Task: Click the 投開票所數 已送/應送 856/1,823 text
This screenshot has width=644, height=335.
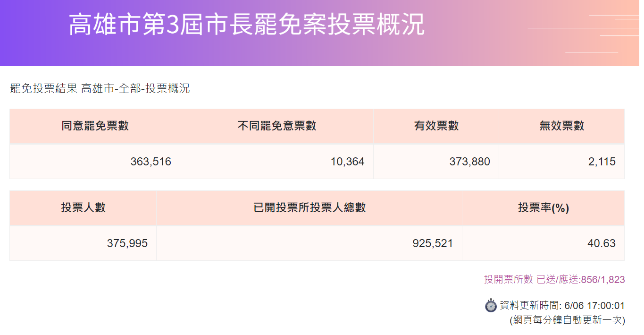Action: pos(554,280)
